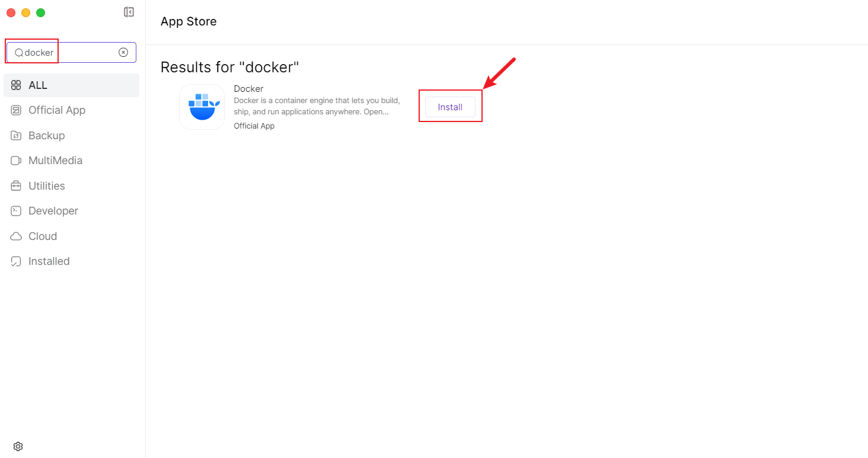Viewport: 868px width, 458px height.
Task: Open settings via the gear icon
Action: pyautogui.click(x=18, y=446)
